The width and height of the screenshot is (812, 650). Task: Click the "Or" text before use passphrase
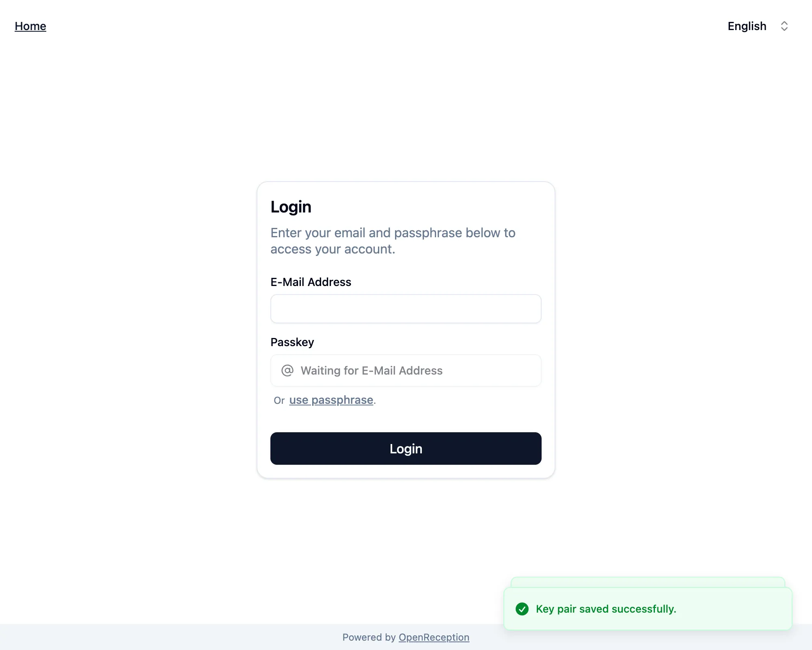[x=279, y=401]
